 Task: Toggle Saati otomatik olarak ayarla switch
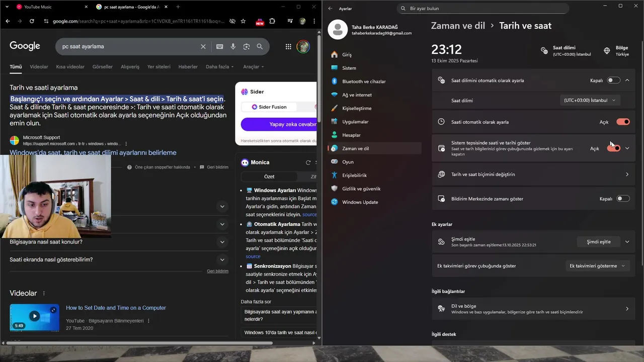[x=623, y=122]
